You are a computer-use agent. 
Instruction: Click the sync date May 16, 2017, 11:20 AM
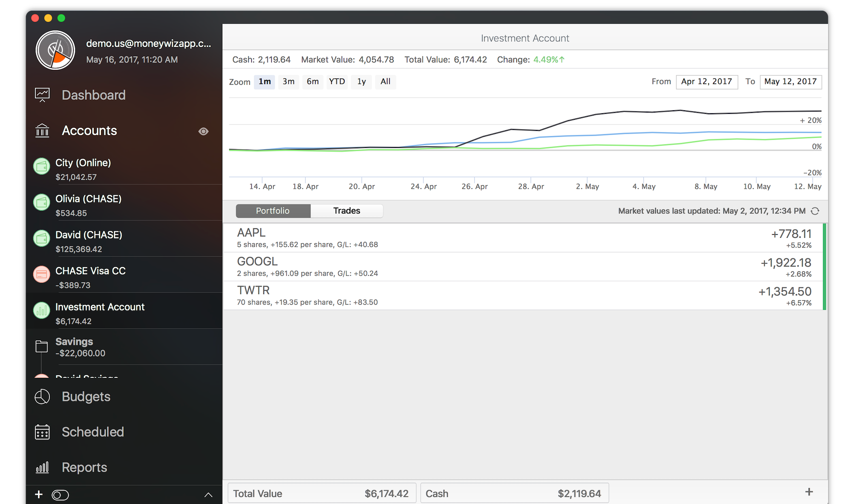(x=132, y=60)
